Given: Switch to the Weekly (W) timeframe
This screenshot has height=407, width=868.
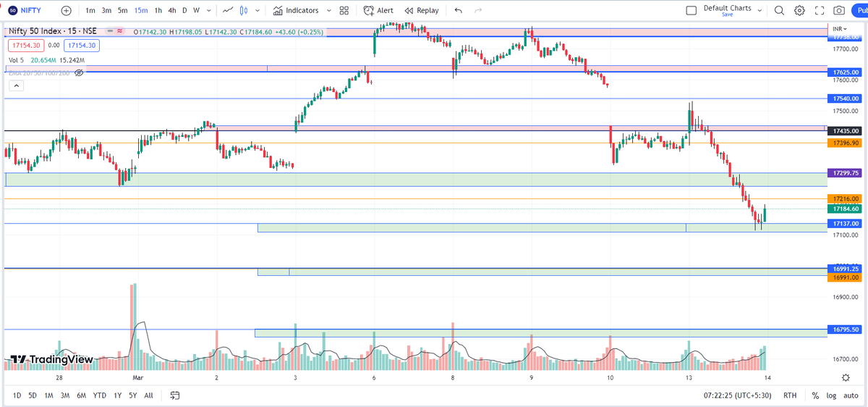Looking at the screenshot, I should [x=196, y=10].
